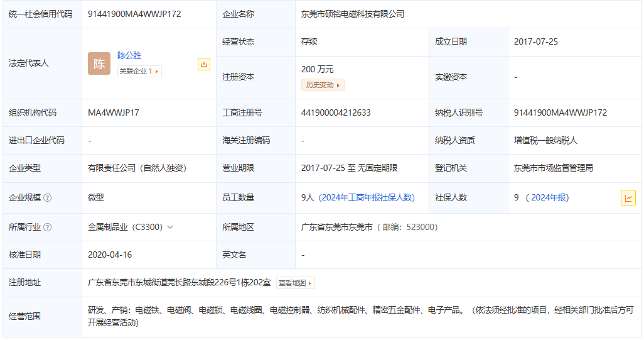Click the 工商注册号 value 441900004212633
644x340 pixels.
click(x=336, y=113)
